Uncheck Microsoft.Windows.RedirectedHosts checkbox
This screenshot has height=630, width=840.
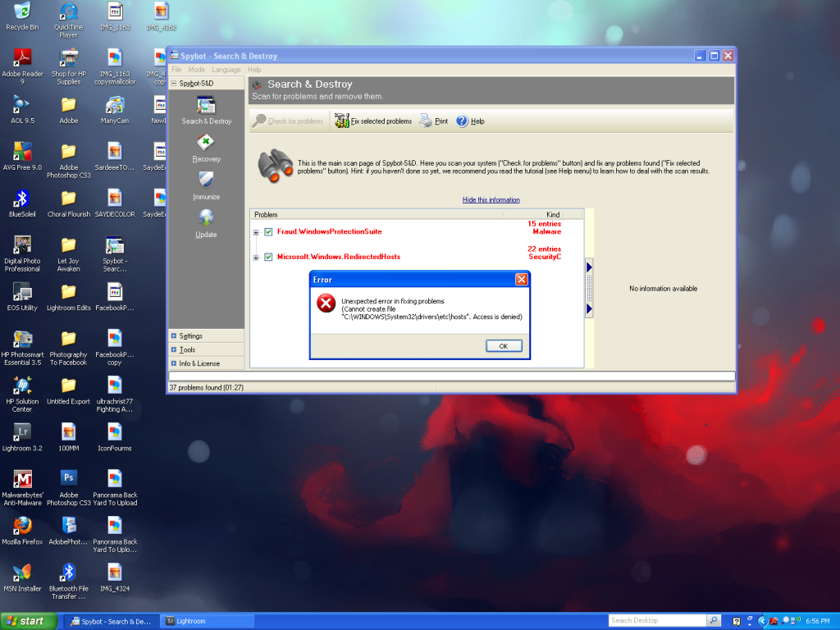click(268, 257)
